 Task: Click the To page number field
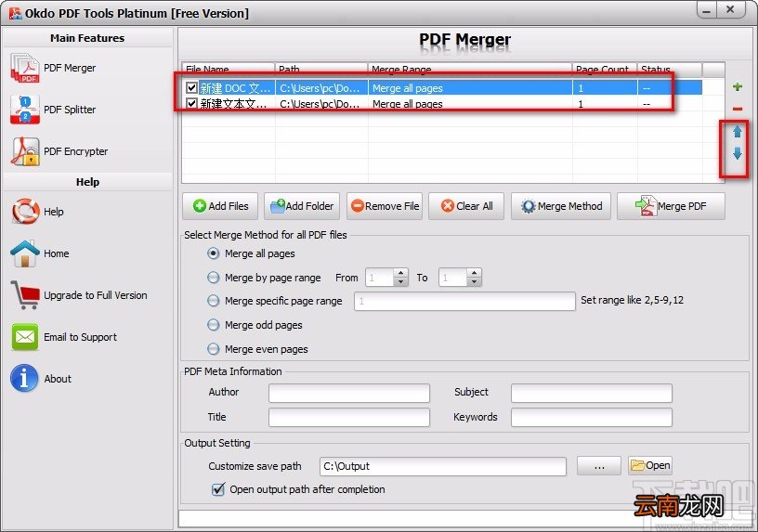(453, 278)
